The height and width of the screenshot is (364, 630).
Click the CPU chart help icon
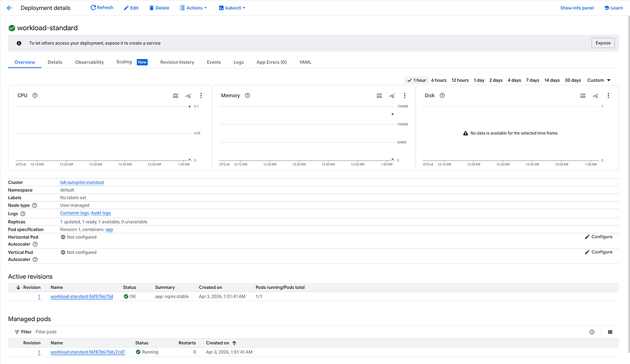[35, 96]
